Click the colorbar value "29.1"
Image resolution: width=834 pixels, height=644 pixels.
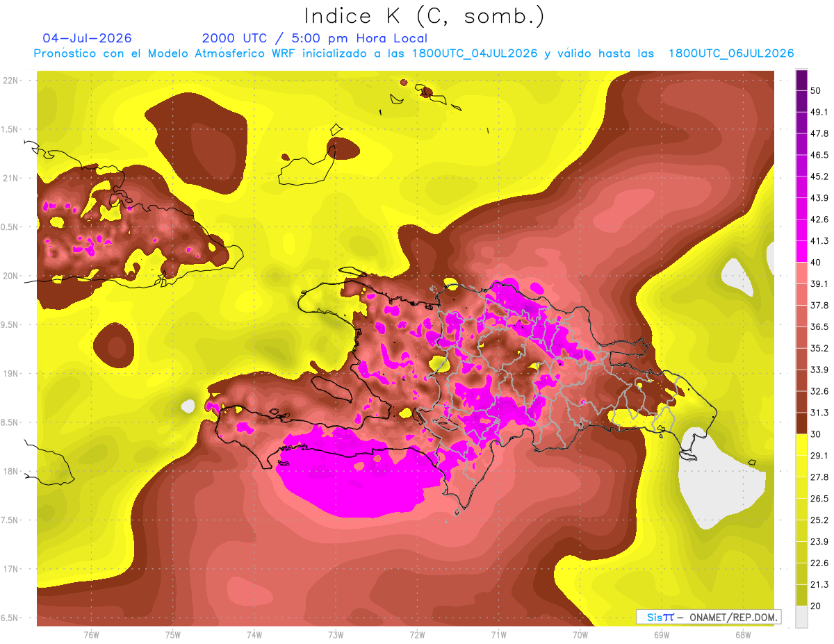tap(820, 456)
